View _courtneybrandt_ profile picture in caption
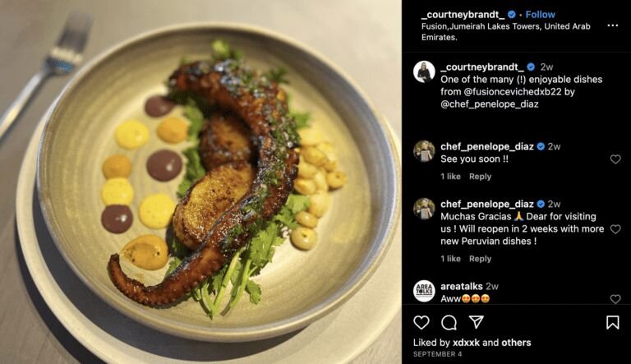 pyautogui.click(x=424, y=71)
